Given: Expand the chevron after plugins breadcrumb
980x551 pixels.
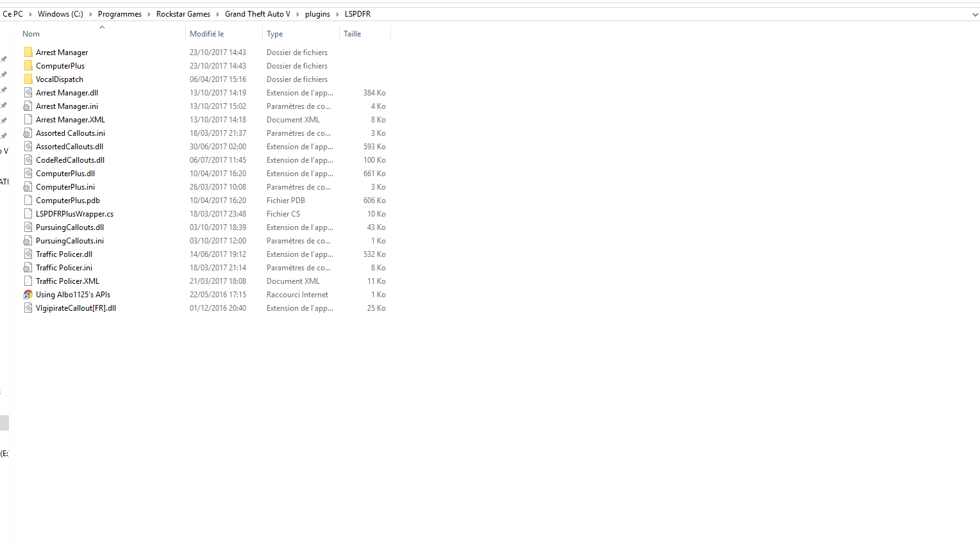Looking at the screenshot, I should pos(337,14).
